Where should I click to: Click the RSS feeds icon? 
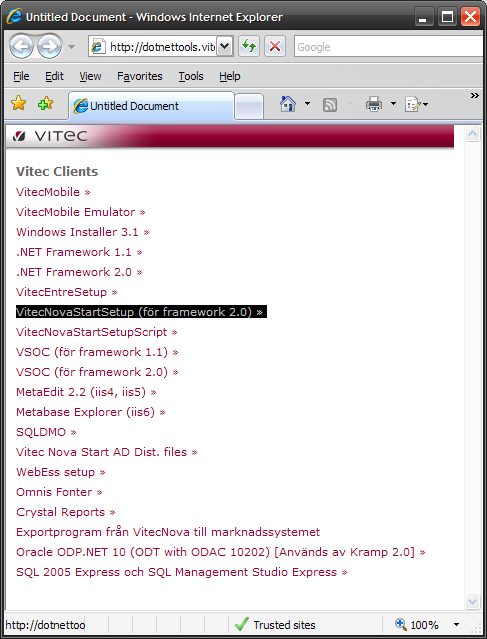pos(330,105)
